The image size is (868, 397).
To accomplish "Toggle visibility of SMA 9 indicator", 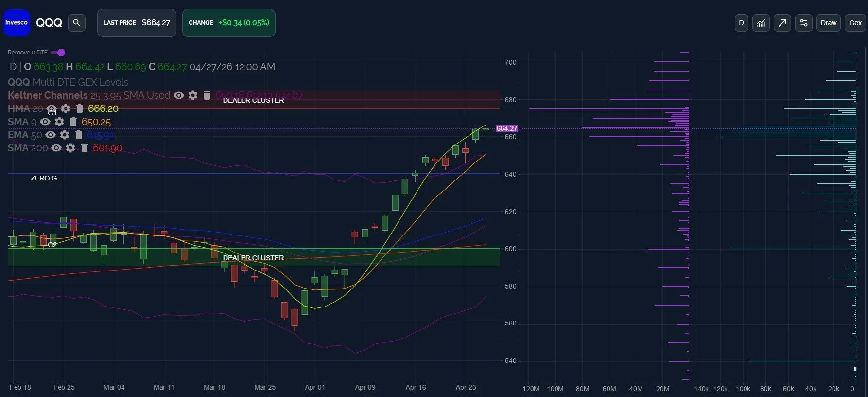I will (45, 122).
